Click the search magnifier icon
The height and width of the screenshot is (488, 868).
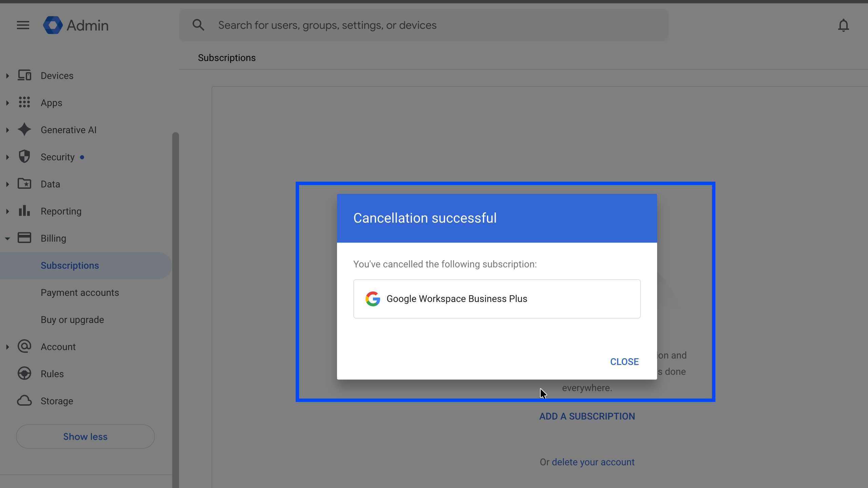(x=198, y=25)
